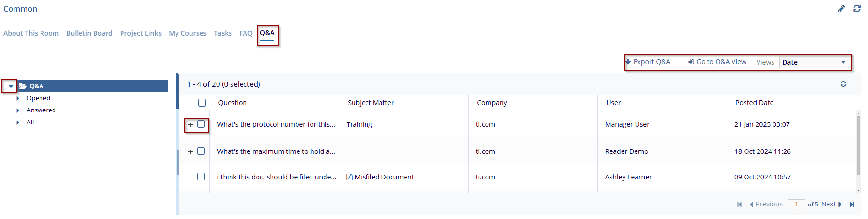Expand the protocol number question row
The height and width of the screenshot is (219, 868).
[x=190, y=125]
